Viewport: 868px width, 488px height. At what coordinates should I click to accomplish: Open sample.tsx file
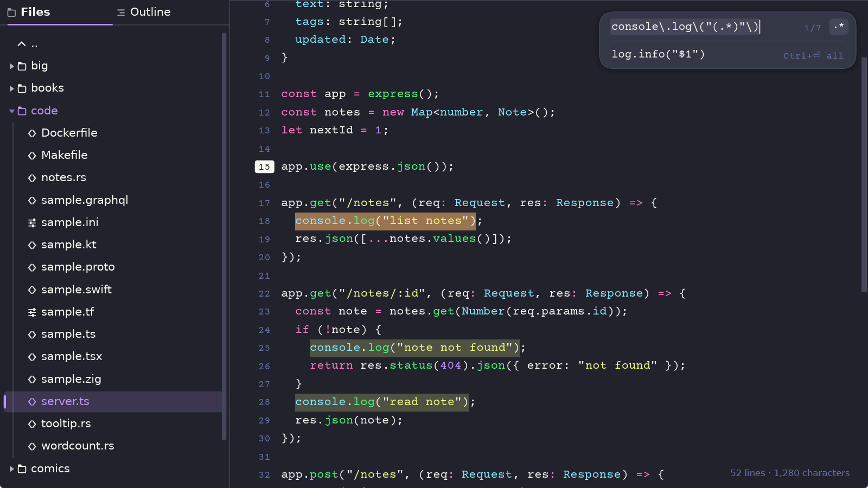113,357
